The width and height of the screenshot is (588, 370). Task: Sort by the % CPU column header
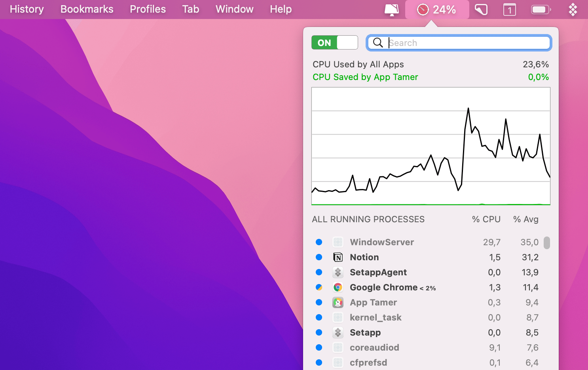486,219
